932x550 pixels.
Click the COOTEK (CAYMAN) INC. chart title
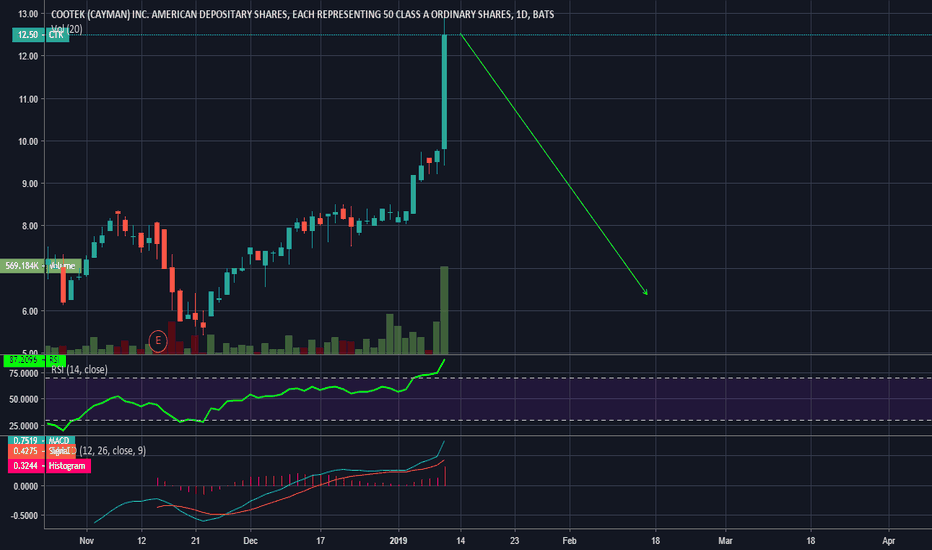tap(303, 14)
